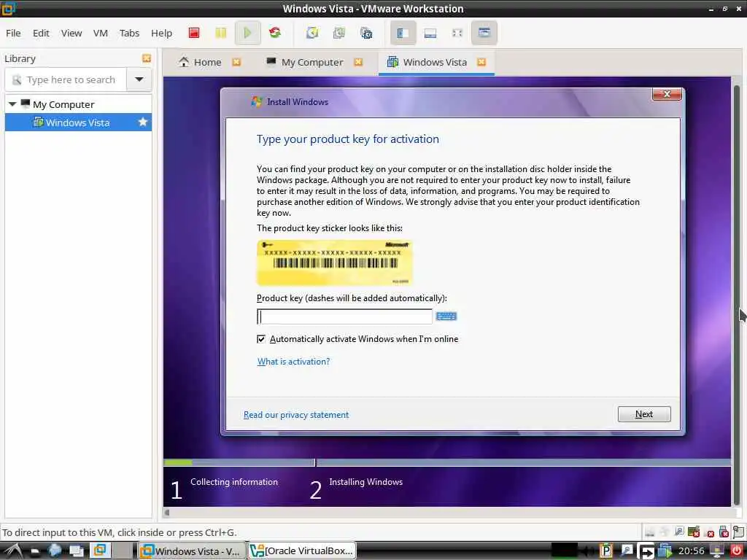Close the My Computer tab
Viewport: 747px width, 560px height.
click(x=358, y=62)
